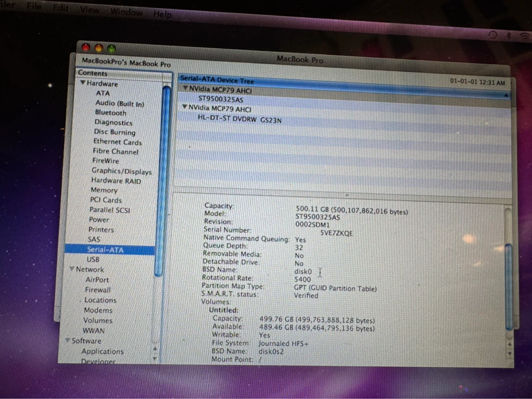Viewport: 532px width, 399px height.
Task: Open the Window menu
Action: (126, 12)
